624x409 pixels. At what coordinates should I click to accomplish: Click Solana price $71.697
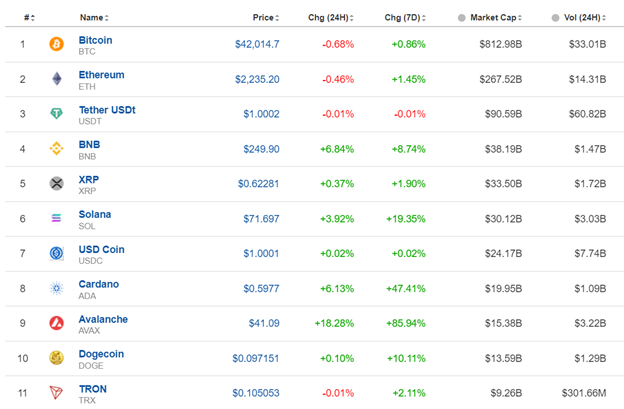[261, 219]
